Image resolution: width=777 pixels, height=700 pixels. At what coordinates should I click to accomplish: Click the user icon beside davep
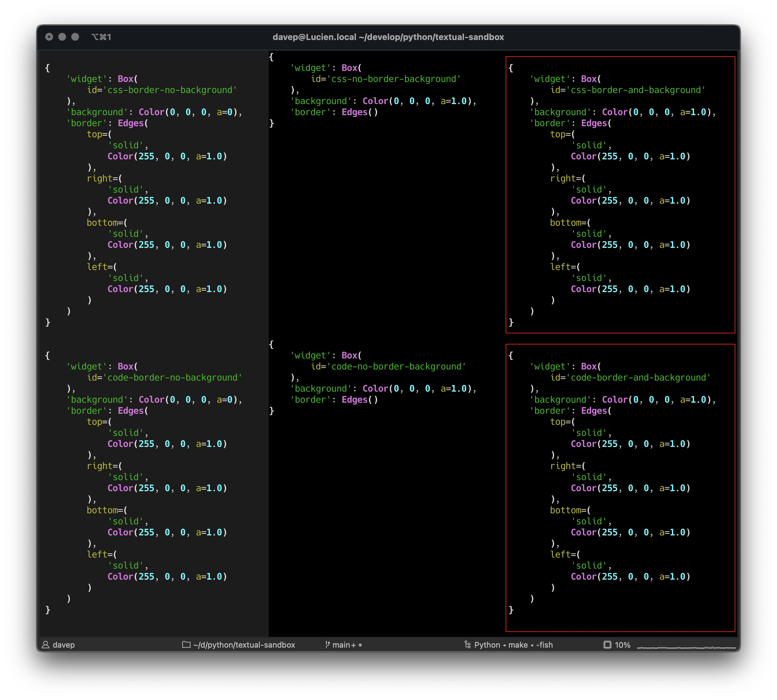45,645
